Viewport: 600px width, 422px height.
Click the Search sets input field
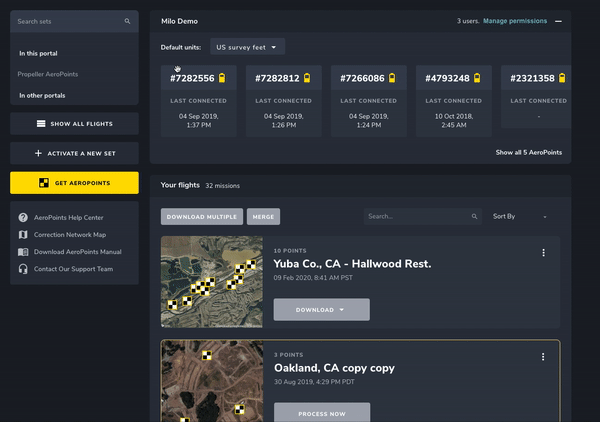pyautogui.click(x=74, y=21)
